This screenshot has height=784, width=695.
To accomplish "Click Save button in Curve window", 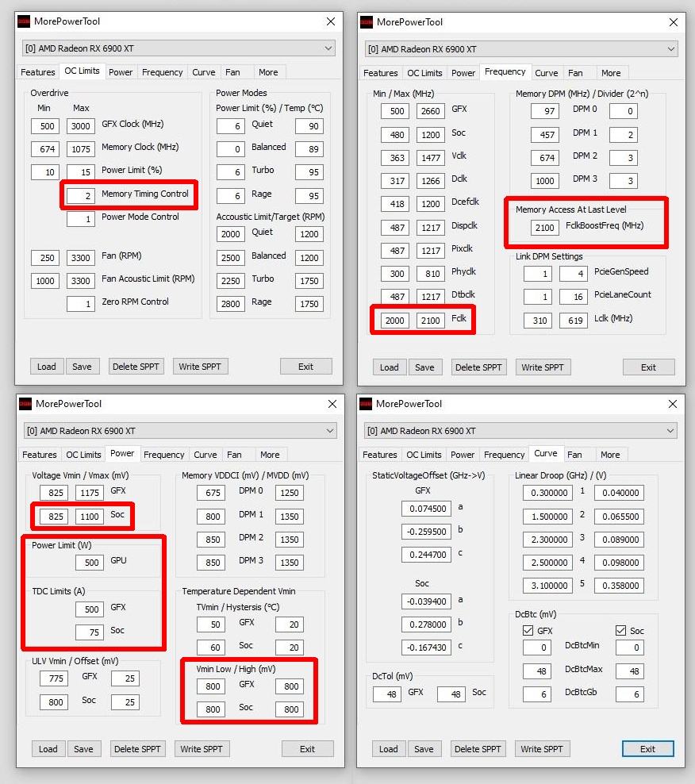I will click(424, 749).
